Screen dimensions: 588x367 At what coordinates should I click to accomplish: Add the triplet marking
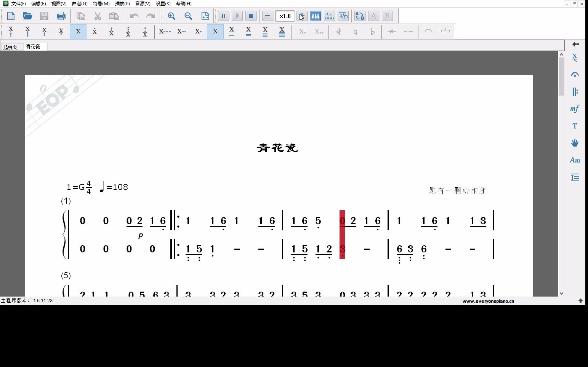pyautogui.click(x=445, y=32)
